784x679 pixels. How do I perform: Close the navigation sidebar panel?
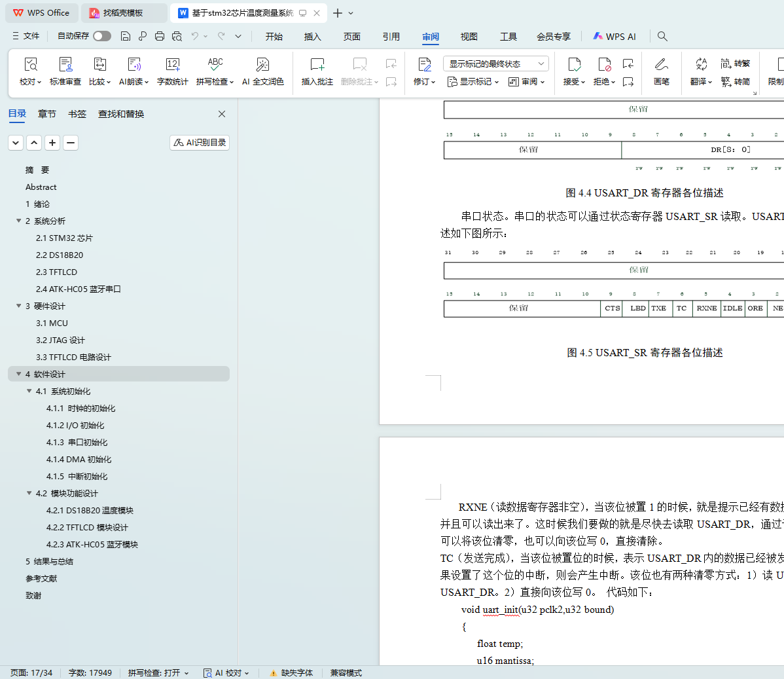point(222,114)
